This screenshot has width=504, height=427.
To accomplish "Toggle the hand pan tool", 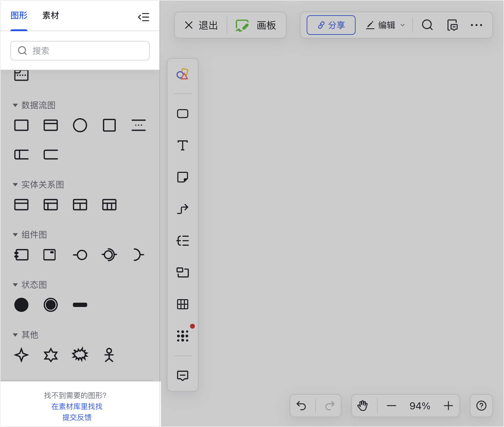I will [363, 406].
